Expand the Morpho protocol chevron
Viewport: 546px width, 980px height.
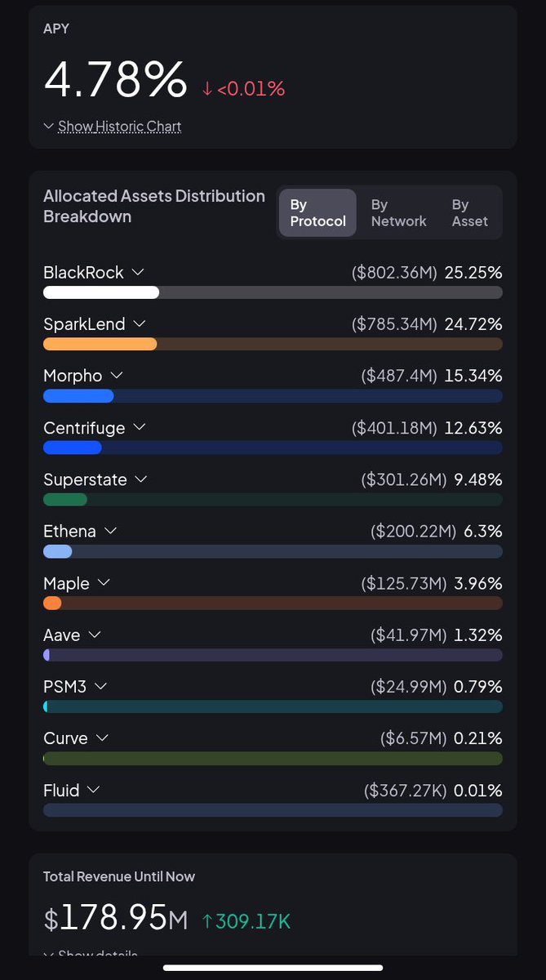tap(117, 375)
